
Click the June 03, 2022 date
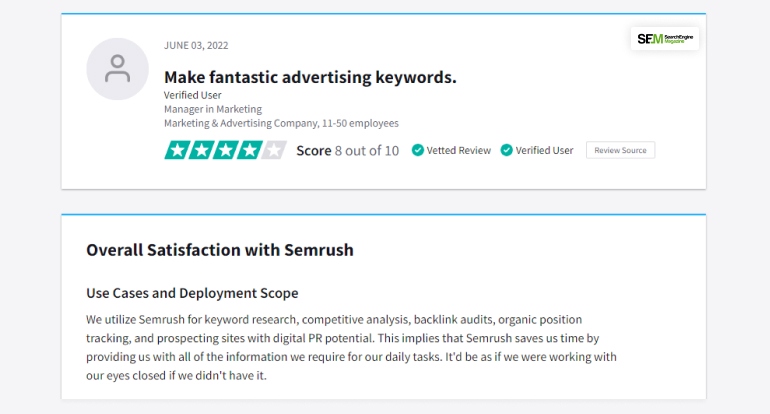196,45
